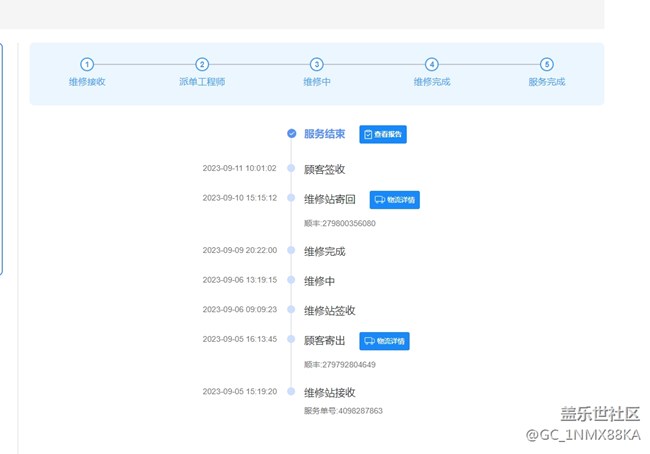Screen dimensions: 650x454
Task: Select step 1 circle 维修接收
Action: (87, 64)
